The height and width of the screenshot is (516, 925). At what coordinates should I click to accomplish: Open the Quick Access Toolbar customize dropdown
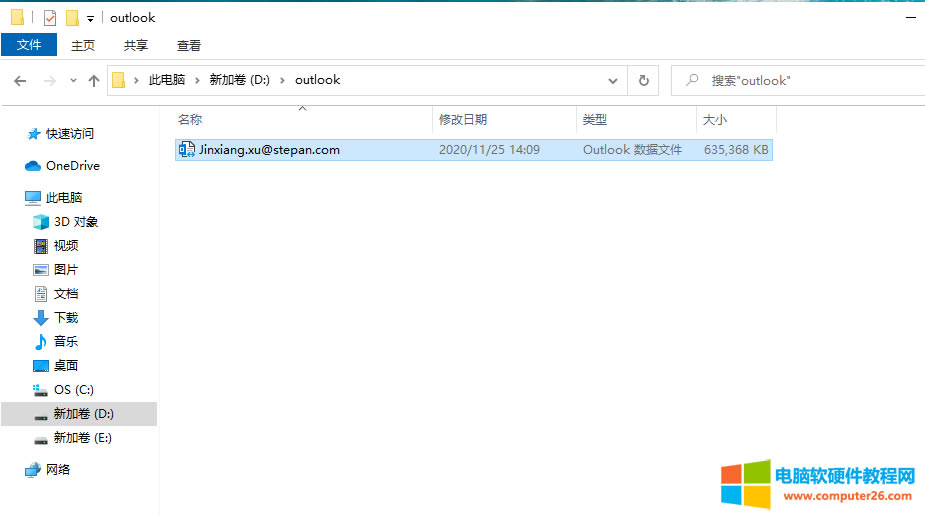click(90, 18)
